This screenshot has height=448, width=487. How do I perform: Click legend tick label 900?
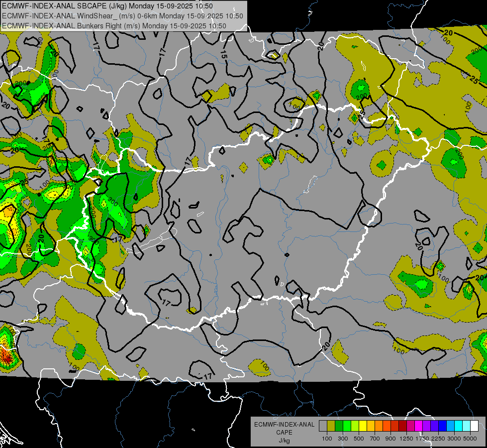(390, 439)
